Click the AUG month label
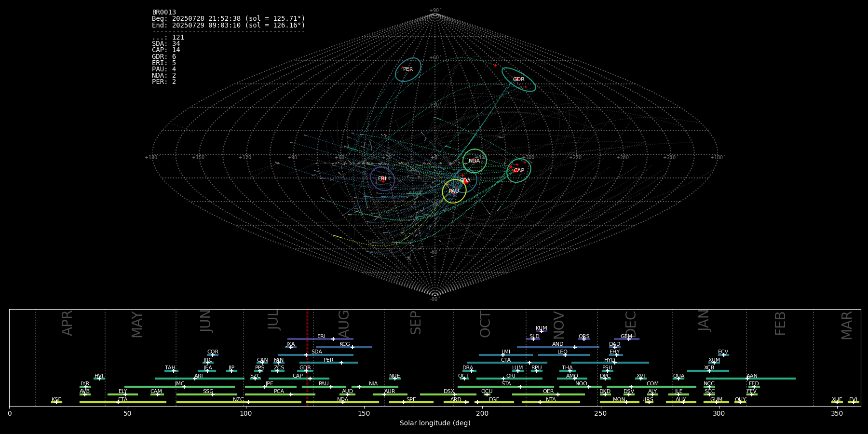This screenshot has width=868, height=434. (x=344, y=324)
